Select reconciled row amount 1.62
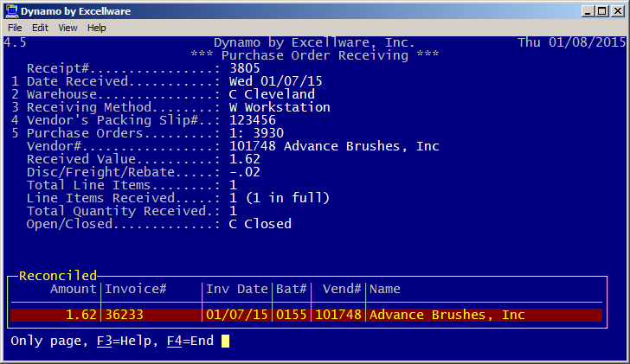Screen dimensions: 630x364 click(81, 315)
